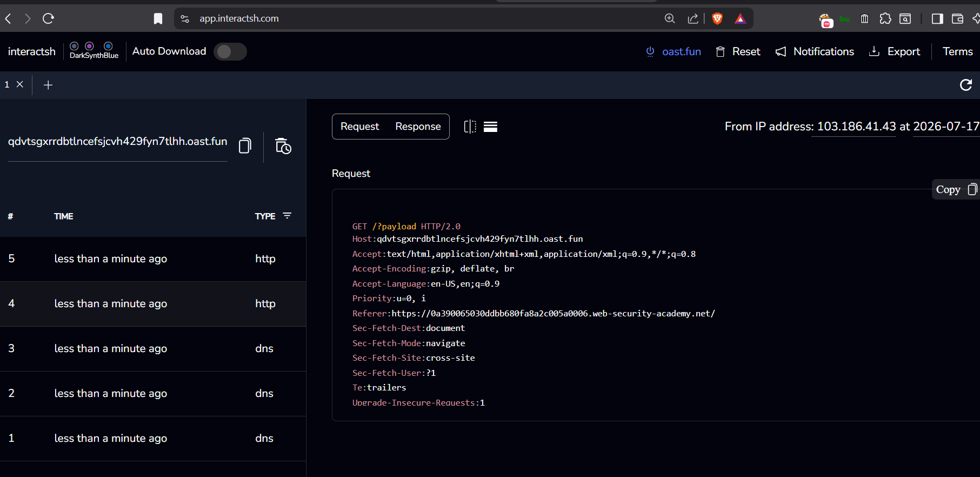Select the qdvtsgxrrdbtlncefsjcvh429fyn7tlhh.oast.fun payload URL

tap(117, 141)
